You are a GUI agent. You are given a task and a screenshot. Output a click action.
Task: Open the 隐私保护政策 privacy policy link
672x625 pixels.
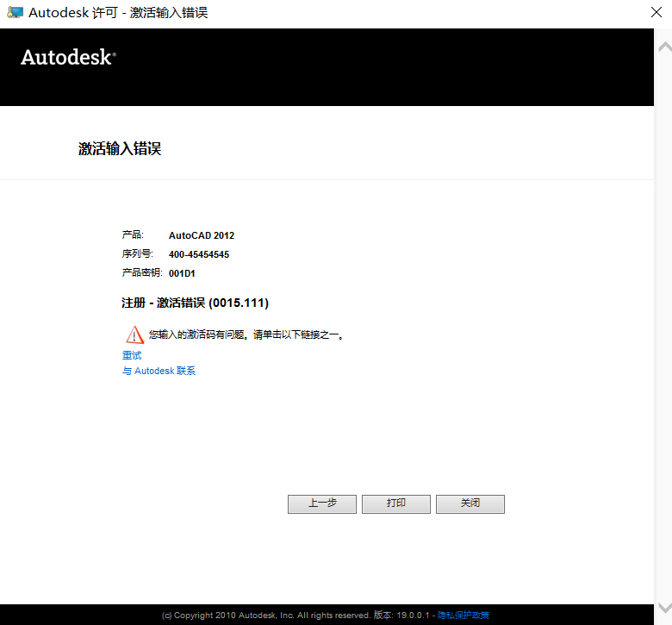coord(464,616)
